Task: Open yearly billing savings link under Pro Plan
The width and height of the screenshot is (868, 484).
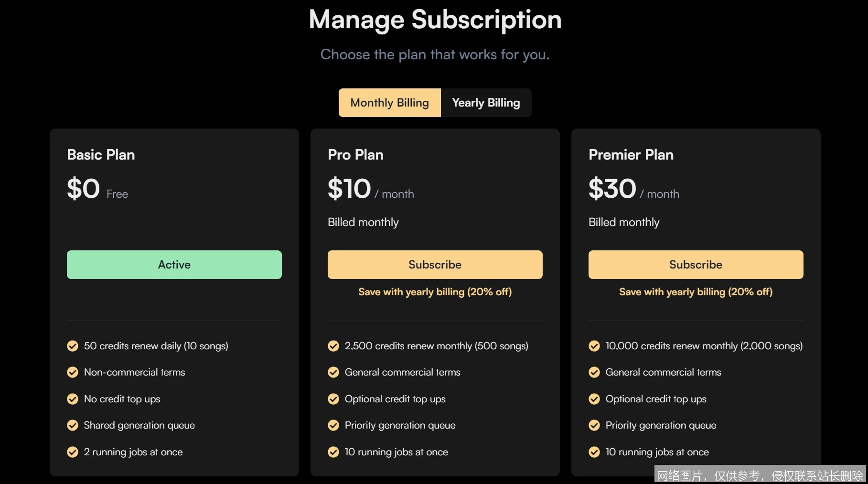Action: (435, 292)
